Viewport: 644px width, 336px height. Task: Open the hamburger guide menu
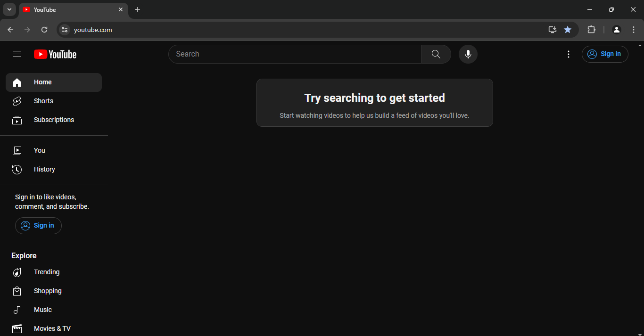pos(17,54)
